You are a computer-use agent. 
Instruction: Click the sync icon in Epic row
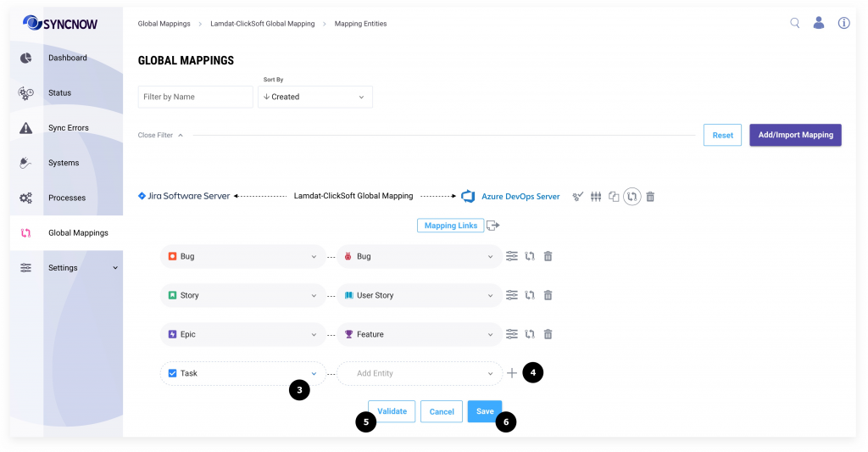point(530,334)
